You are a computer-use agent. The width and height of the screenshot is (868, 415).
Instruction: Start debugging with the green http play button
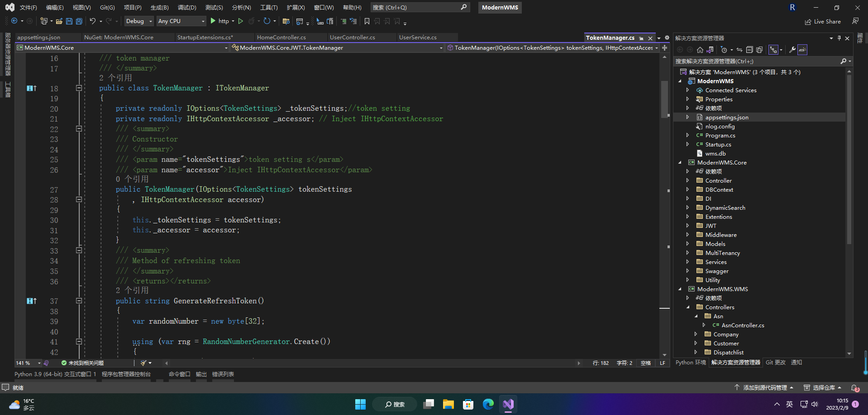coord(213,21)
